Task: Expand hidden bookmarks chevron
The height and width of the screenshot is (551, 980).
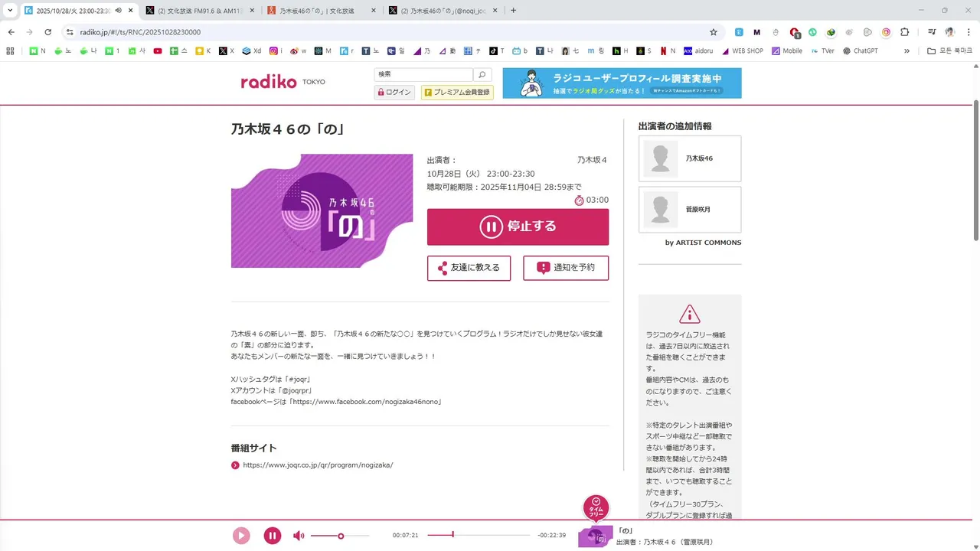Action: pyautogui.click(x=907, y=51)
